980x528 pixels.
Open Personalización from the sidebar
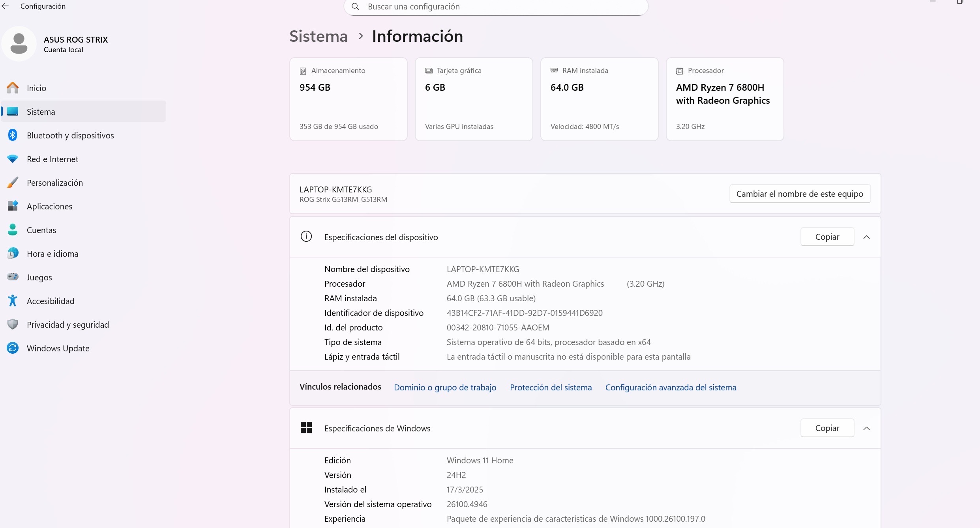84,183
